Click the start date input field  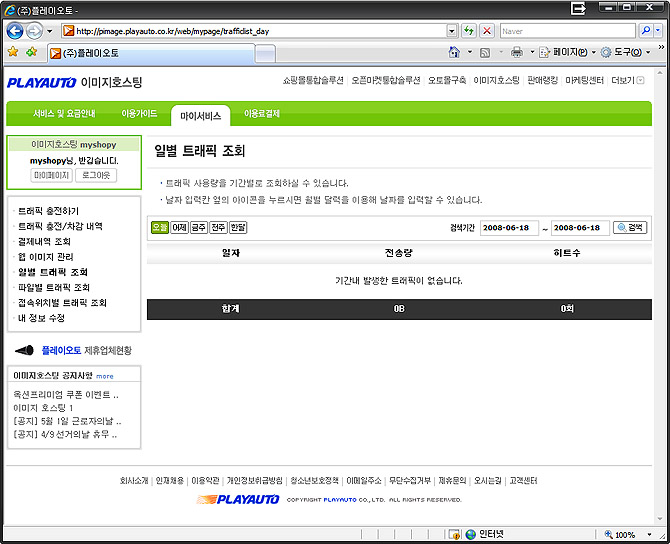coord(509,228)
